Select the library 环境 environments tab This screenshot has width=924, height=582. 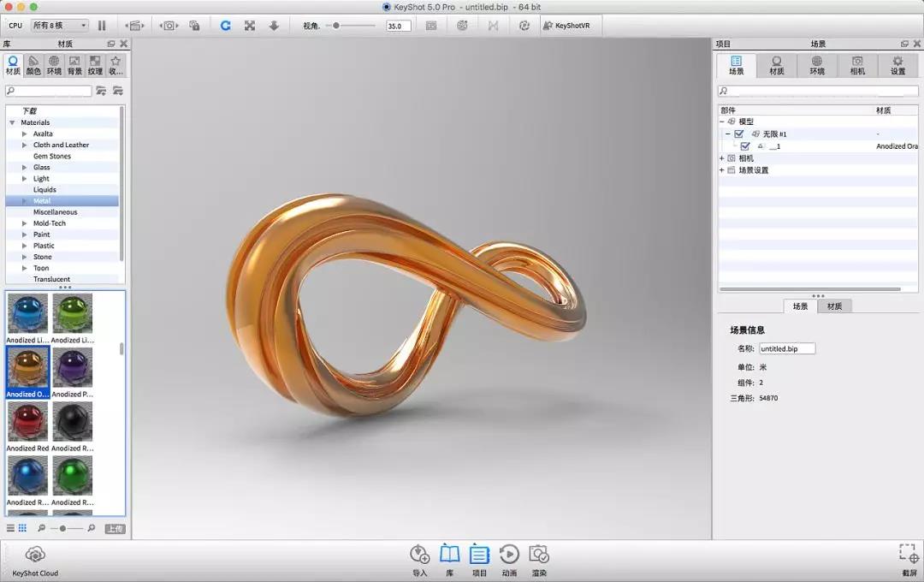click(54, 65)
